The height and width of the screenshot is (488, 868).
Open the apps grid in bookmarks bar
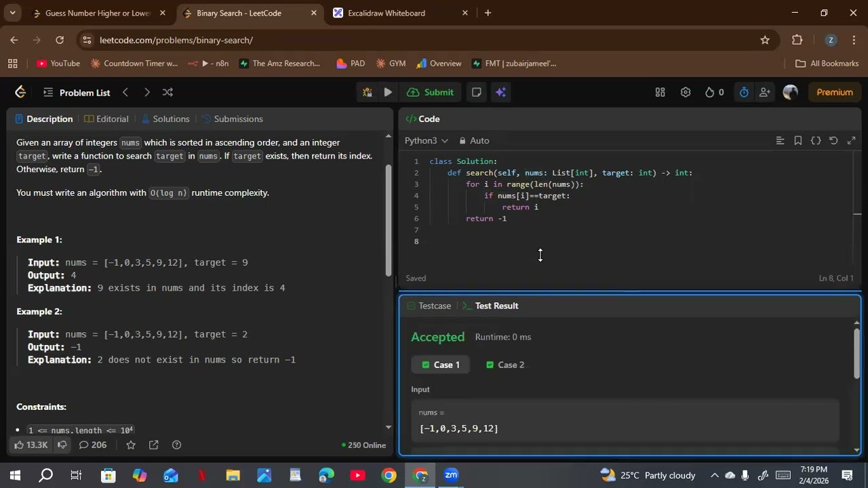pyautogui.click(x=12, y=63)
